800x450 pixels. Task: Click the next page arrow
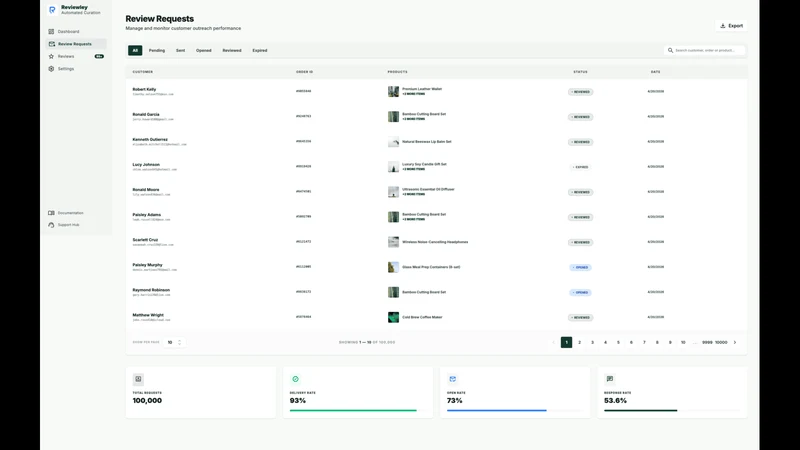coord(735,342)
